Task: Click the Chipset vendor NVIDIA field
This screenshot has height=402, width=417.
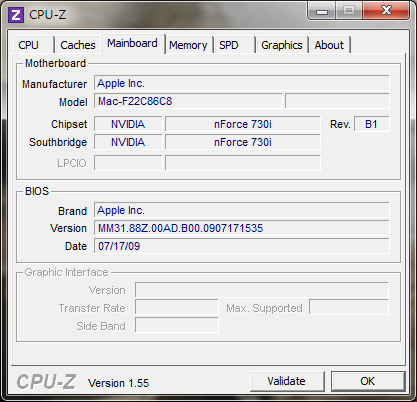Action: (128, 124)
